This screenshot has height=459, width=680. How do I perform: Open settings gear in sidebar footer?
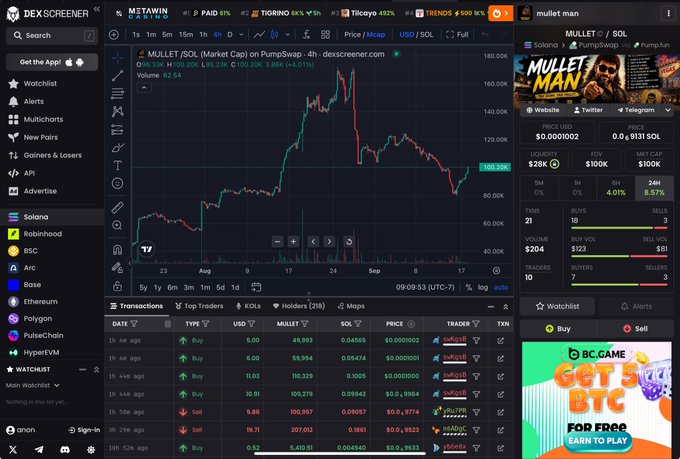tap(91, 450)
